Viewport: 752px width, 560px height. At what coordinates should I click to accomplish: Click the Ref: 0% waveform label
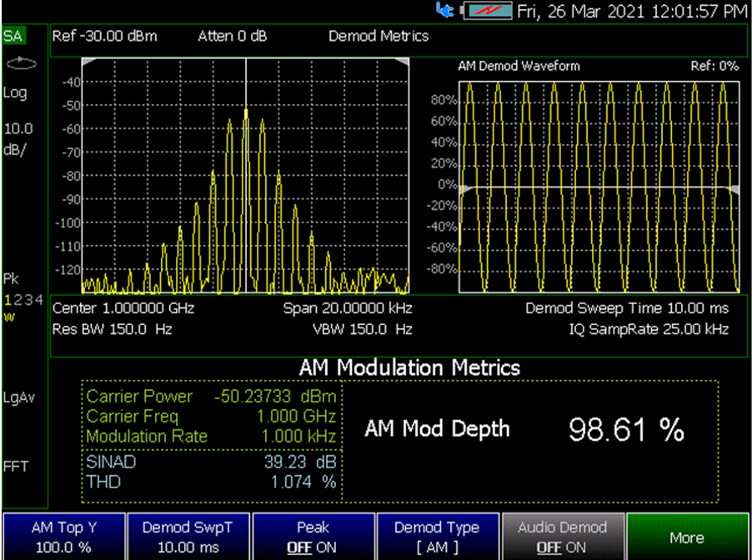(x=714, y=66)
